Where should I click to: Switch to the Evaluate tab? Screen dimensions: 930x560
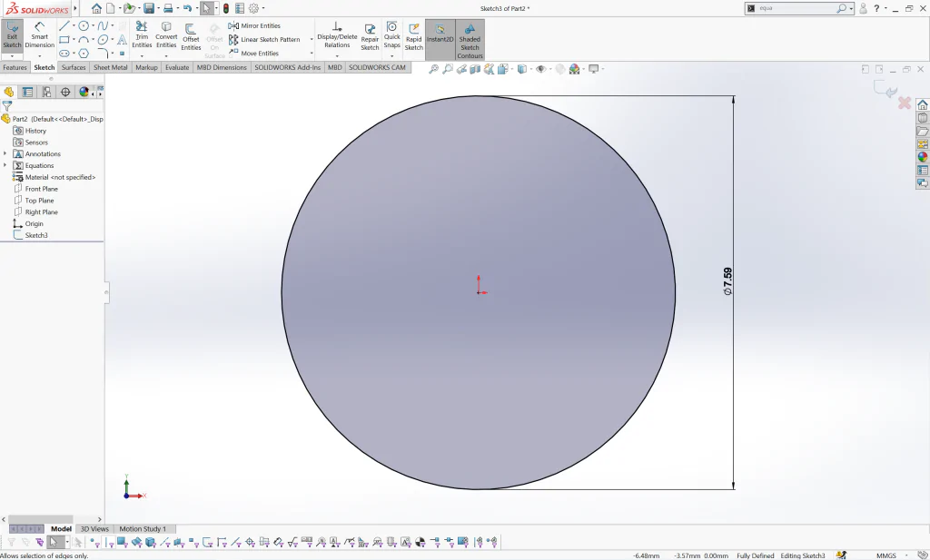tap(177, 67)
